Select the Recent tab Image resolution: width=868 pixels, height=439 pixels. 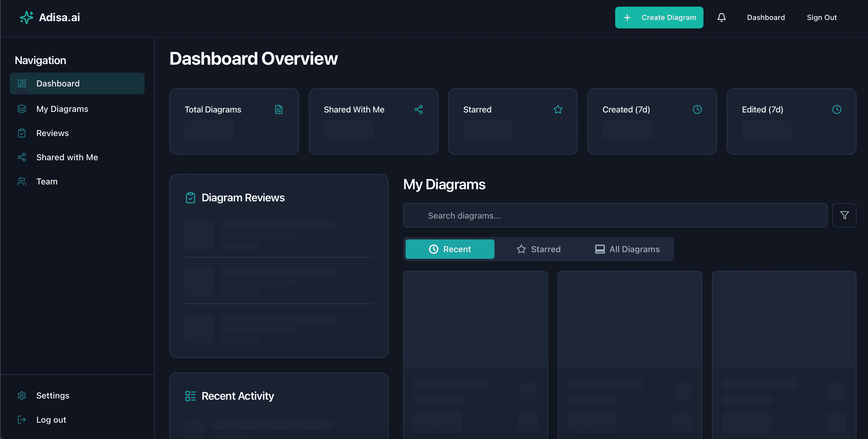(x=450, y=249)
